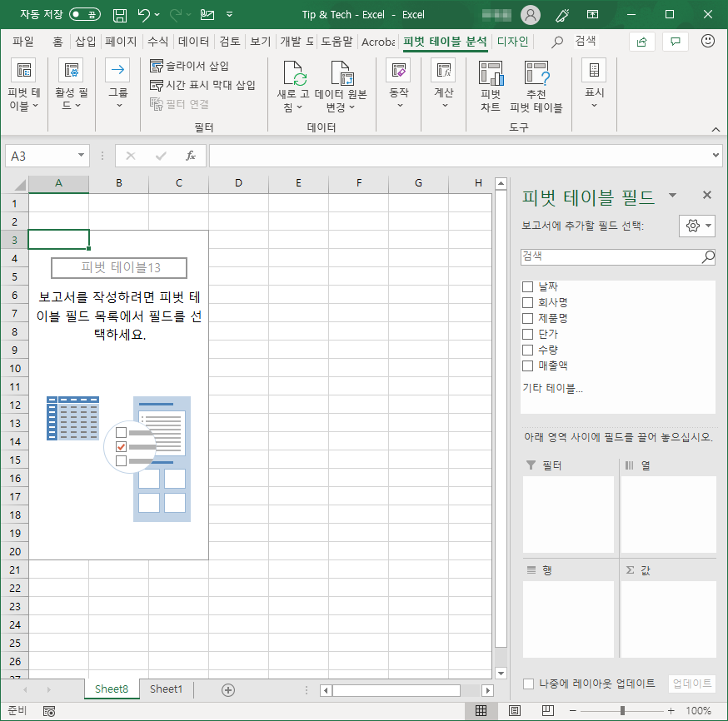Click Insert Timeline (시간 표시 막대 삽입)
Viewport: 728px width, 721px height.
tap(203, 85)
